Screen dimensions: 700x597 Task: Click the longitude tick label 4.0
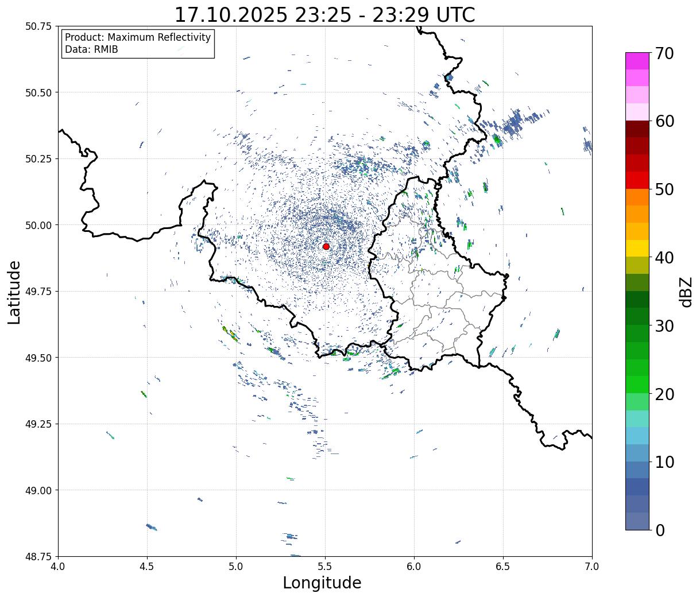[58, 567]
